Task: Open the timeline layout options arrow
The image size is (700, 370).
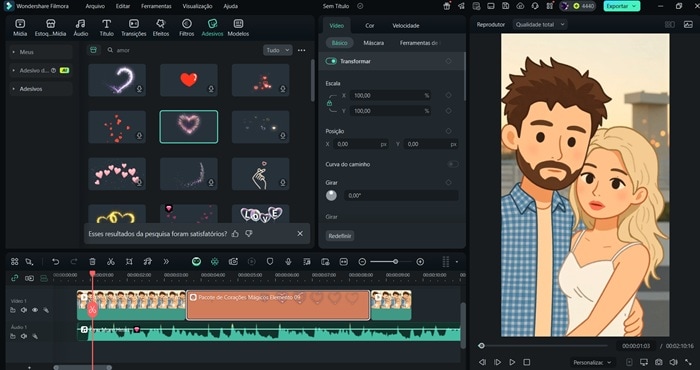Action: [x=457, y=262]
